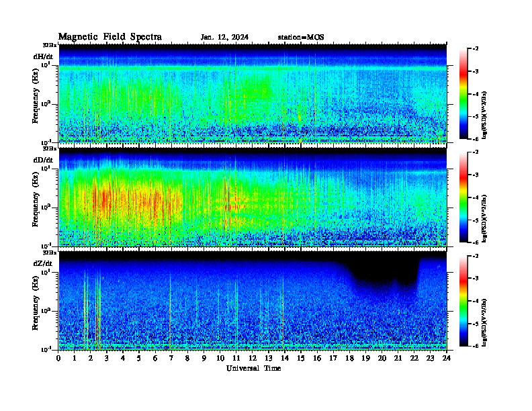The image size is (532, 411).
Task: Click the 10^1 frequency tick of dH/dt panel
Action: tap(46, 64)
